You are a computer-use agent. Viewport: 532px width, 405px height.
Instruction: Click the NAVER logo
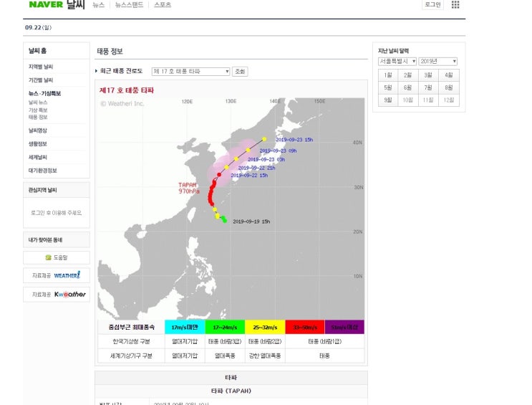point(46,4)
